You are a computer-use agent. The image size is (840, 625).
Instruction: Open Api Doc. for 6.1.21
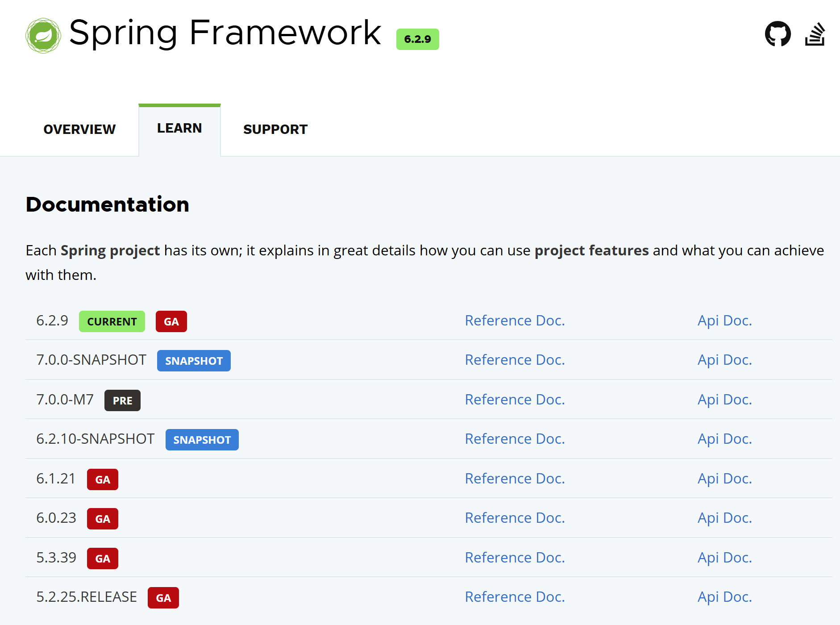point(725,479)
